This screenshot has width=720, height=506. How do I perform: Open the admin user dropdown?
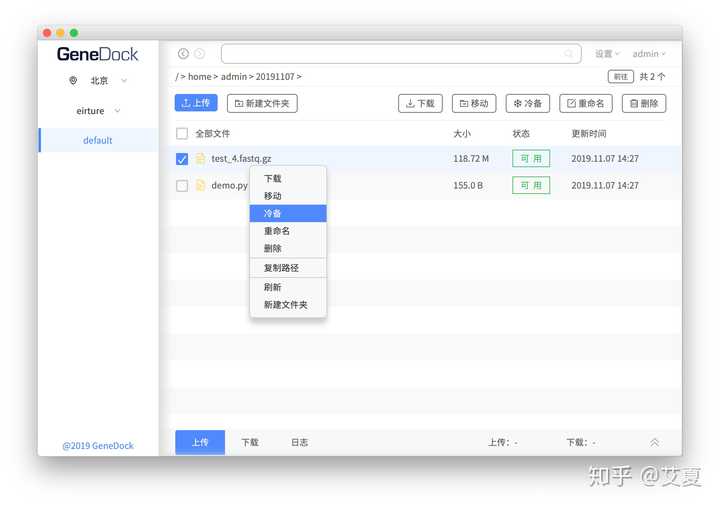(649, 54)
